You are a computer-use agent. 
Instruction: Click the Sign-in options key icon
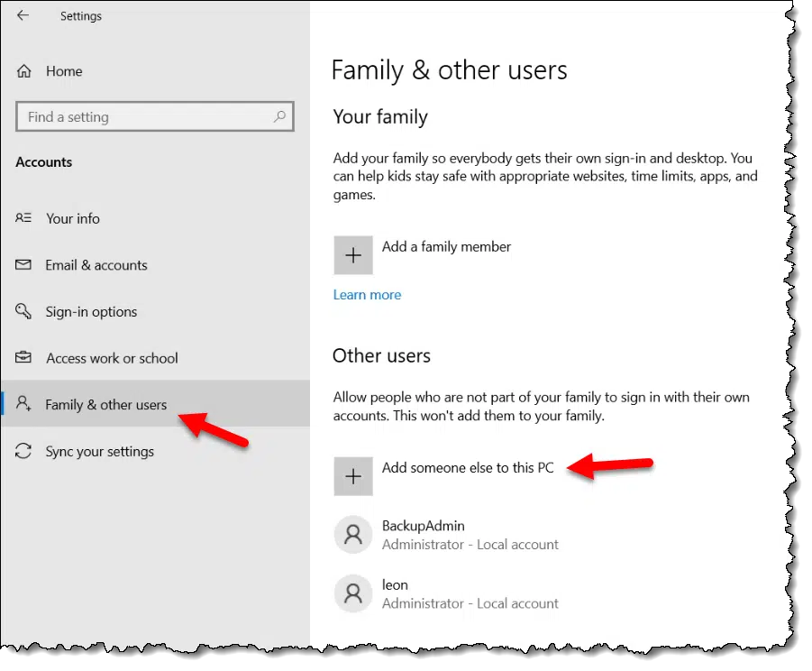pyautogui.click(x=23, y=311)
